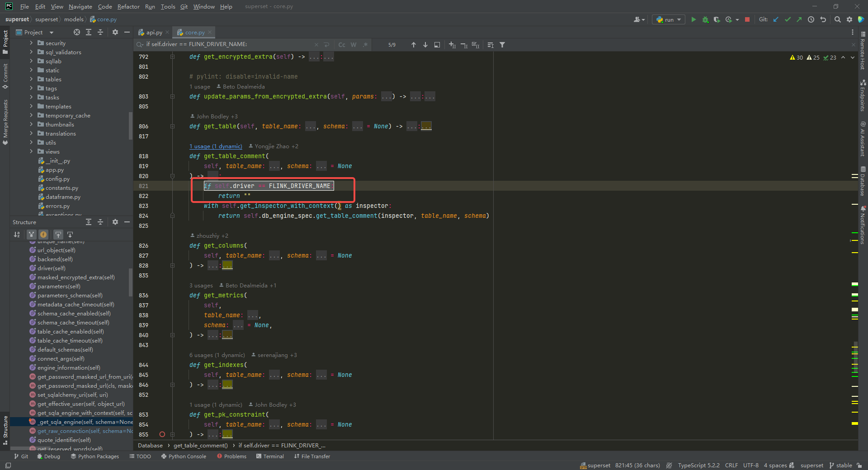Click the '1 usage (1 dynamic)' link
The image size is (868, 470).
[216, 146]
